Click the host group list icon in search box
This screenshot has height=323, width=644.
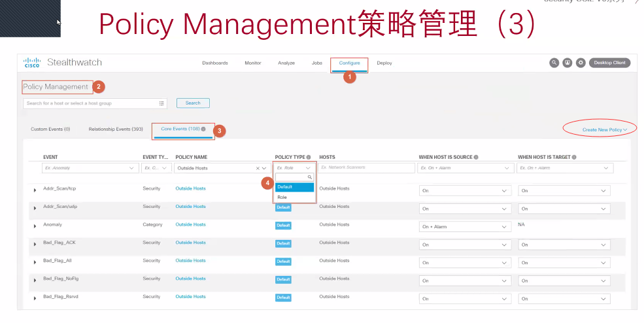click(x=162, y=103)
